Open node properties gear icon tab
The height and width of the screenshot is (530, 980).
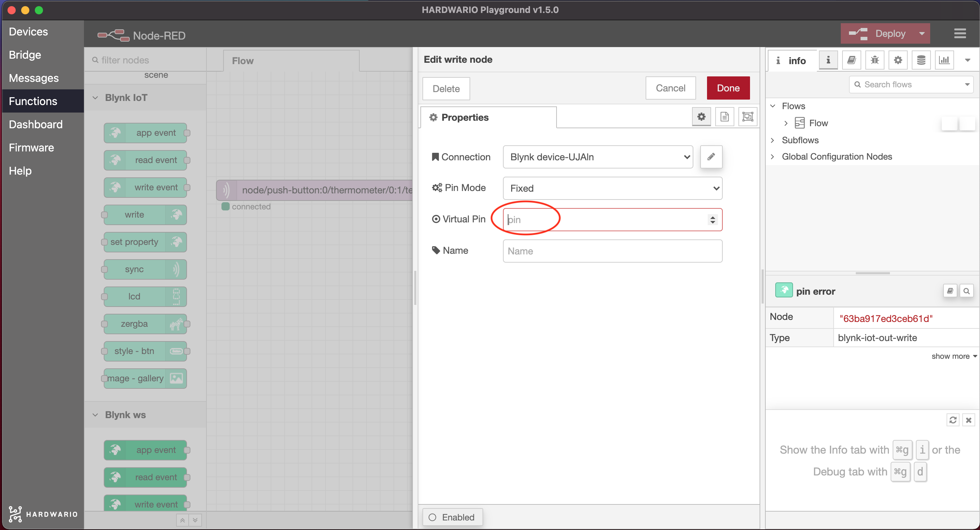point(701,117)
